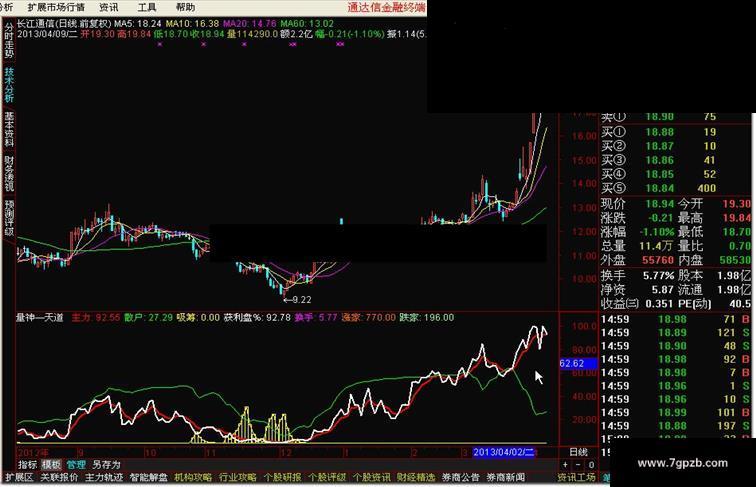Screen dimensions: 756x487
Task: Open the 扩展区 bottom tab
Action: (19, 477)
